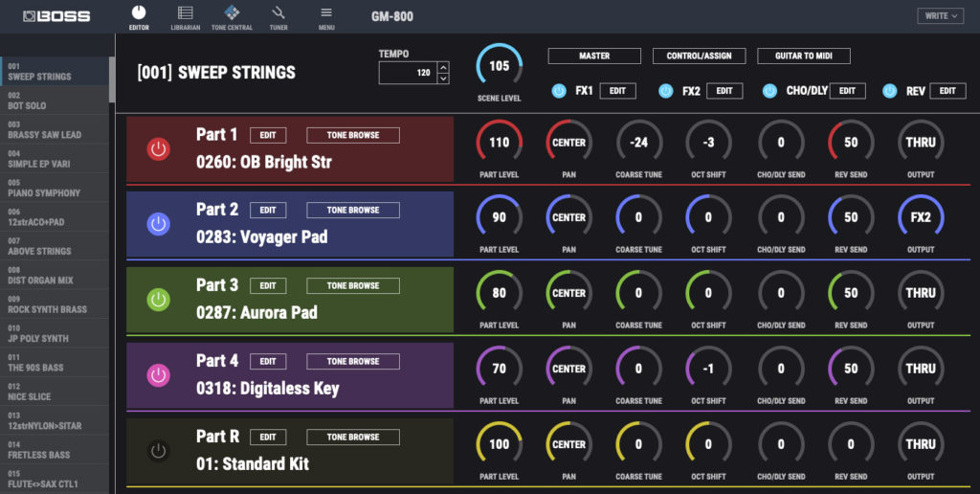The width and height of the screenshot is (980, 494).
Task: Open the Tuner icon
Action: 278,12
